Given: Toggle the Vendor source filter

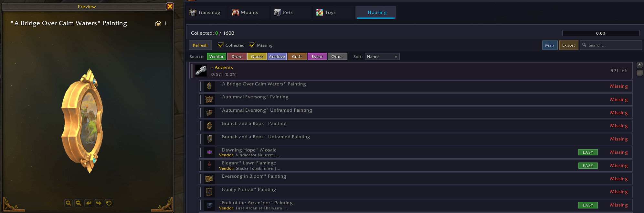Looking at the screenshot, I should tap(216, 57).
